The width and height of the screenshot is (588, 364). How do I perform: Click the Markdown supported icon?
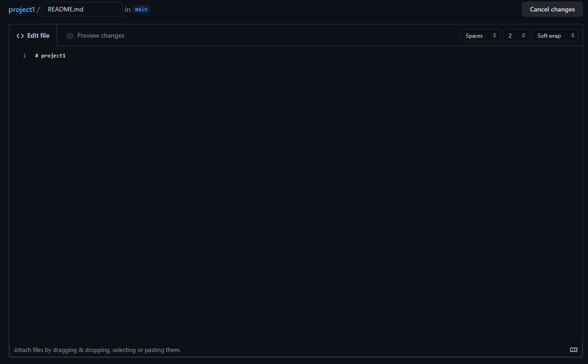[x=573, y=350]
